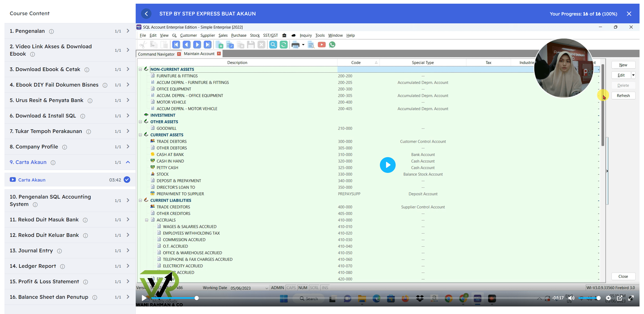Click the blue Search magnifier toolbar icon
Image resolution: width=644 pixels, height=314 pixels.
pos(273,45)
